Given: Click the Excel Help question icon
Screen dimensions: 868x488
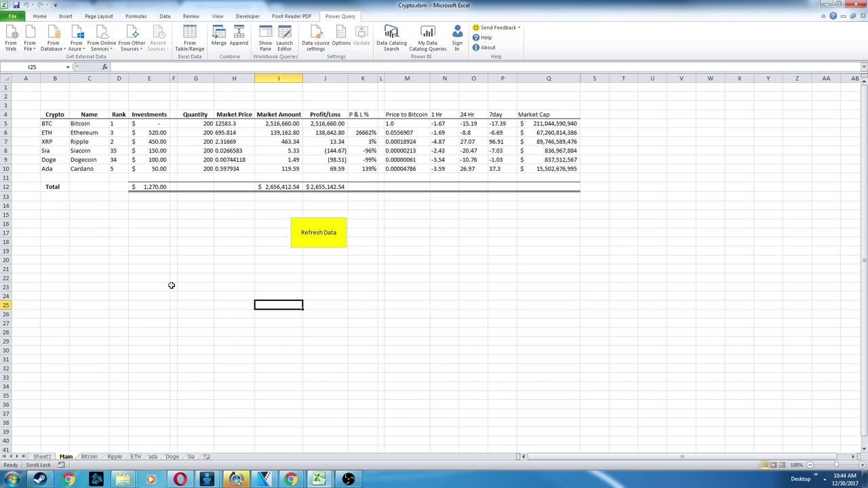Looking at the screenshot, I should click(x=833, y=16).
